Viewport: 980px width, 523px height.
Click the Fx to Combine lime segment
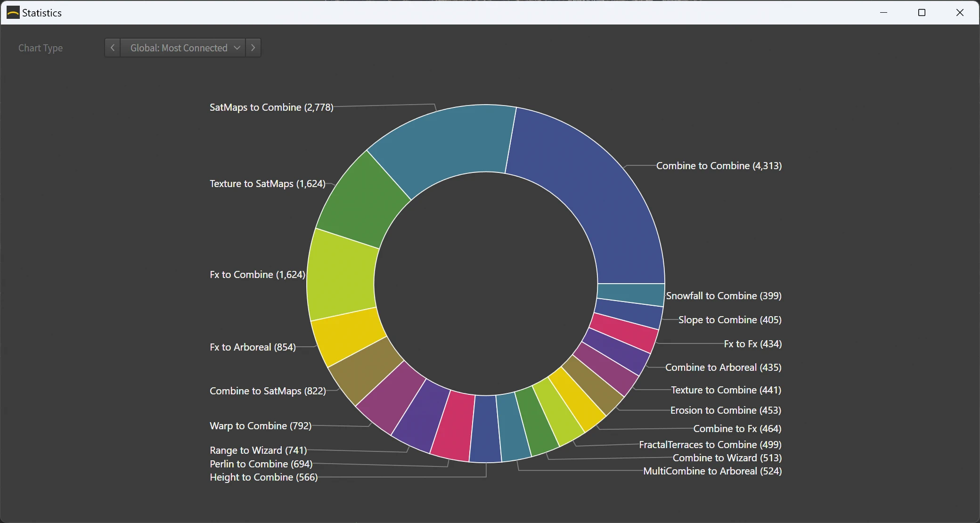tap(342, 278)
